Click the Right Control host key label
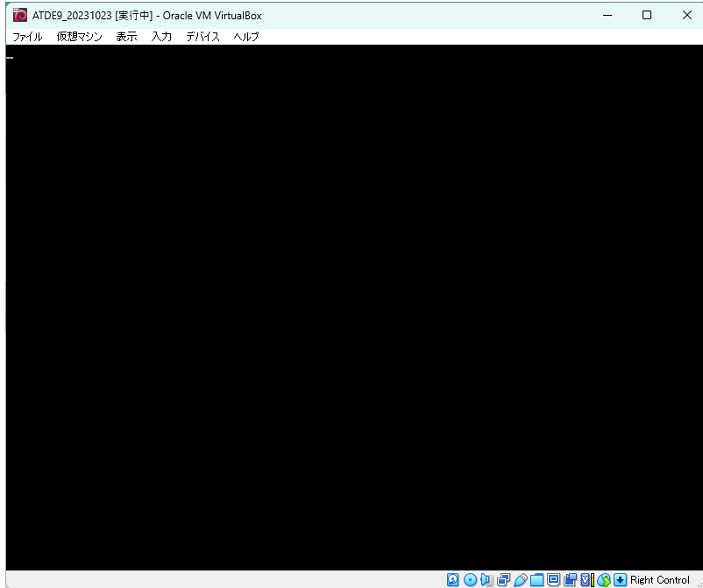 coord(659,579)
